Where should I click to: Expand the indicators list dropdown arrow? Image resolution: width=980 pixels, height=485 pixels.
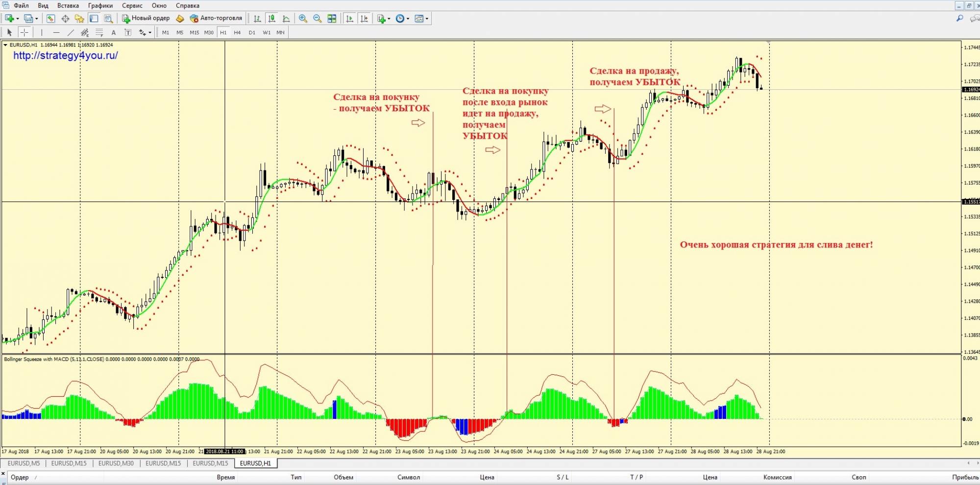pos(389,19)
